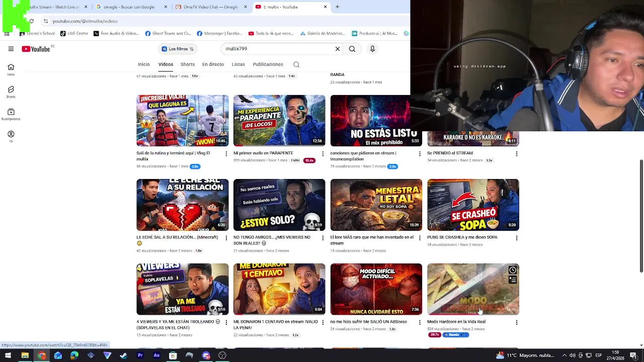This screenshot has height=362, width=644.
Task: Open Free Audio & Video bookmark
Action: 116,34
